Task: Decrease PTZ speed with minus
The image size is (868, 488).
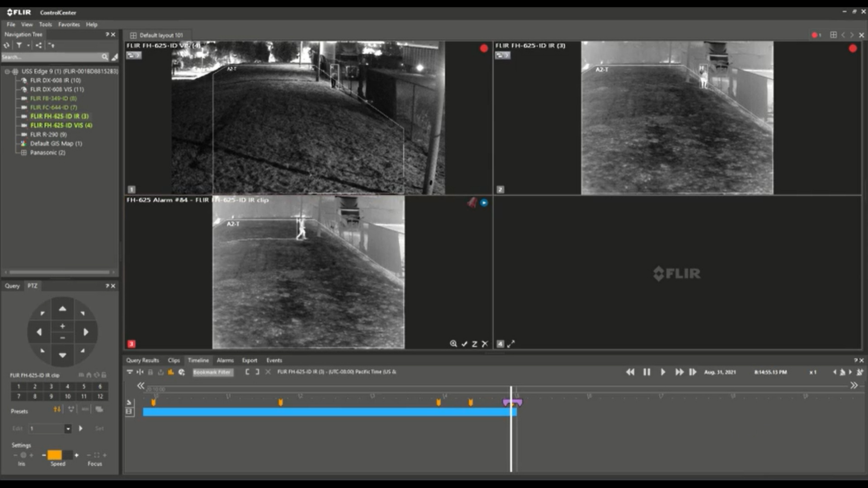Action: point(43,455)
